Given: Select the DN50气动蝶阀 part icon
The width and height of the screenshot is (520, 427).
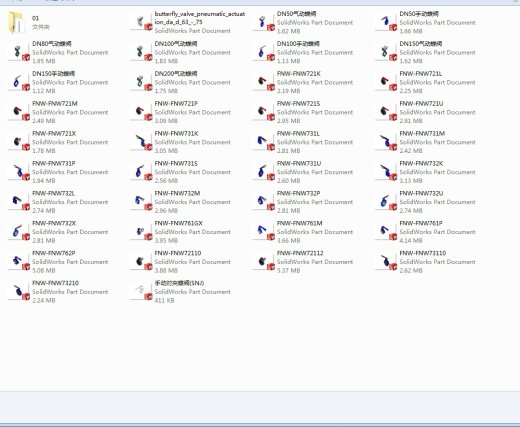Looking at the screenshot, I should (x=264, y=22).
